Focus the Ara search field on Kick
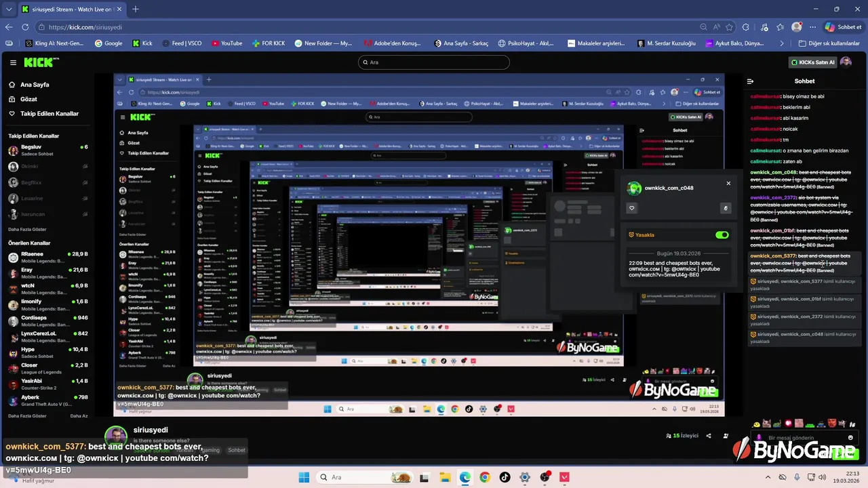868x488 pixels. pyautogui.click(x=433, y=62)
